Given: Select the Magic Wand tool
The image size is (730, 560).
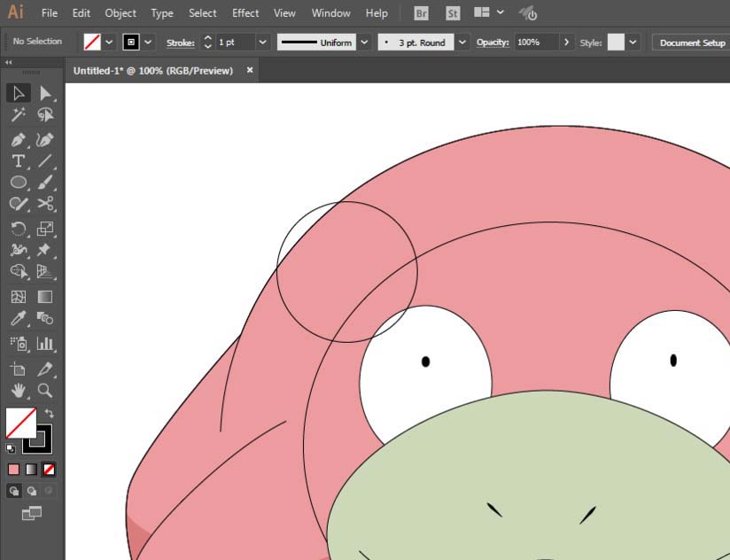Looking at the screenshot, I should pyautogui.click(x=18, y=115).
